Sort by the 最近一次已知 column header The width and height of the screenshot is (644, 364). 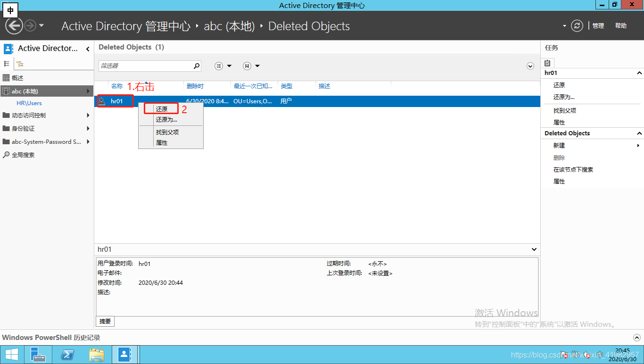pos(254,86)
